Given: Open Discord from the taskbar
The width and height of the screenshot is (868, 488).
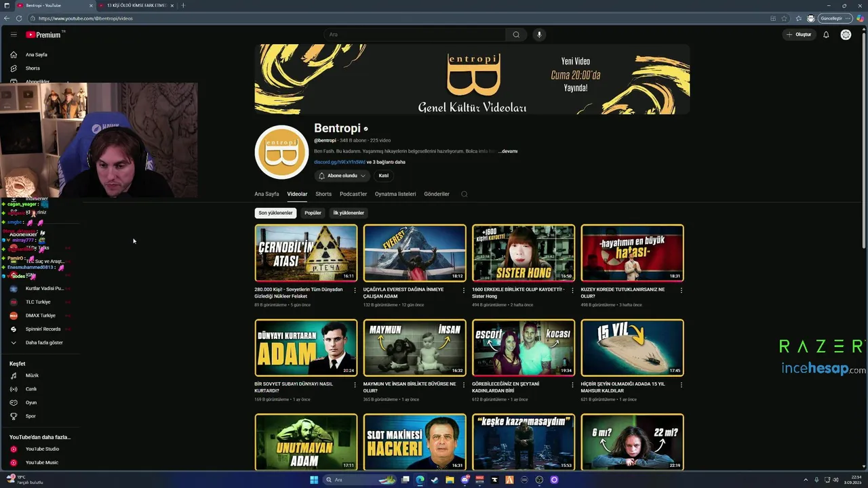Looking at the screenshot, I should pyautogui.click(x=465, y=480).
